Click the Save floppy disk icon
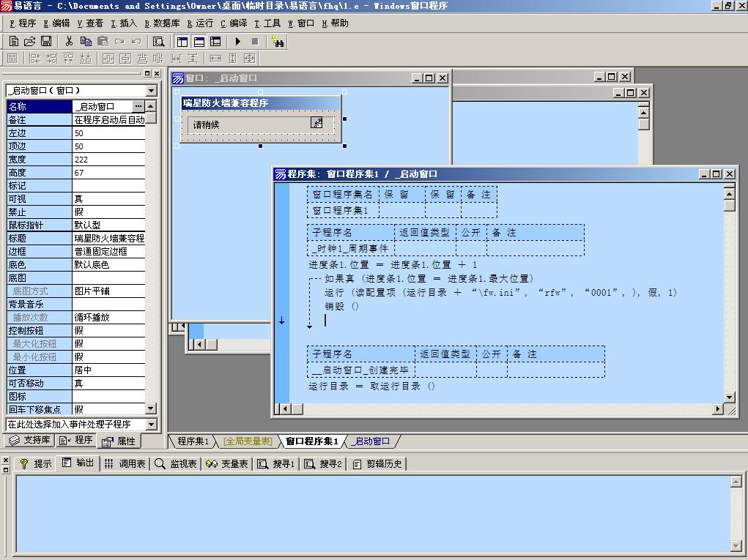Screen dimensions: 748x560 click(46, 42)
